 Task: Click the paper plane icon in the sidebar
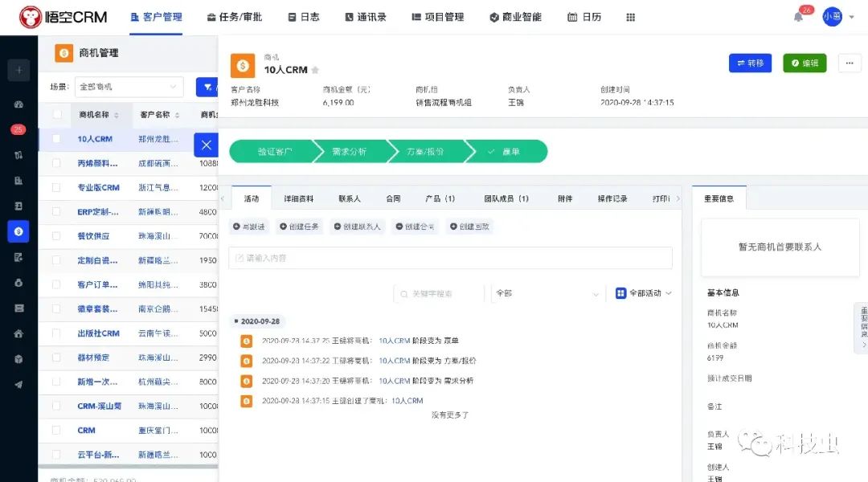pos(18,384)
